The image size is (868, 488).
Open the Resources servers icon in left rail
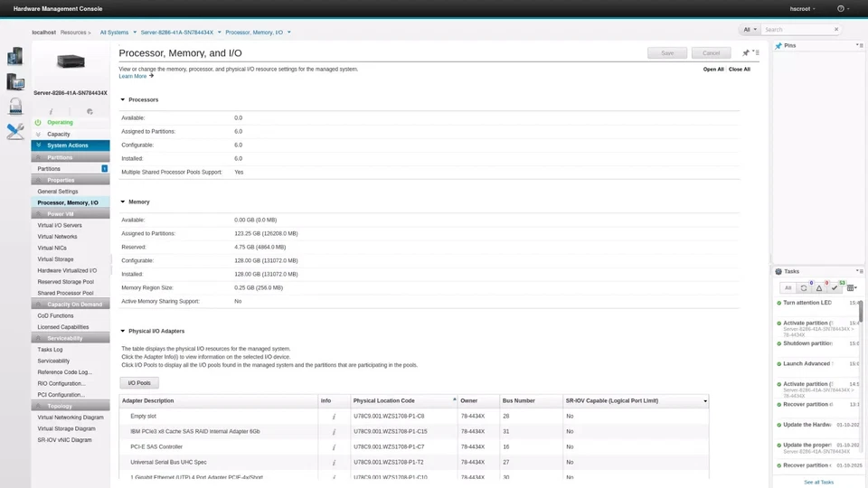[x=15, y=57]
